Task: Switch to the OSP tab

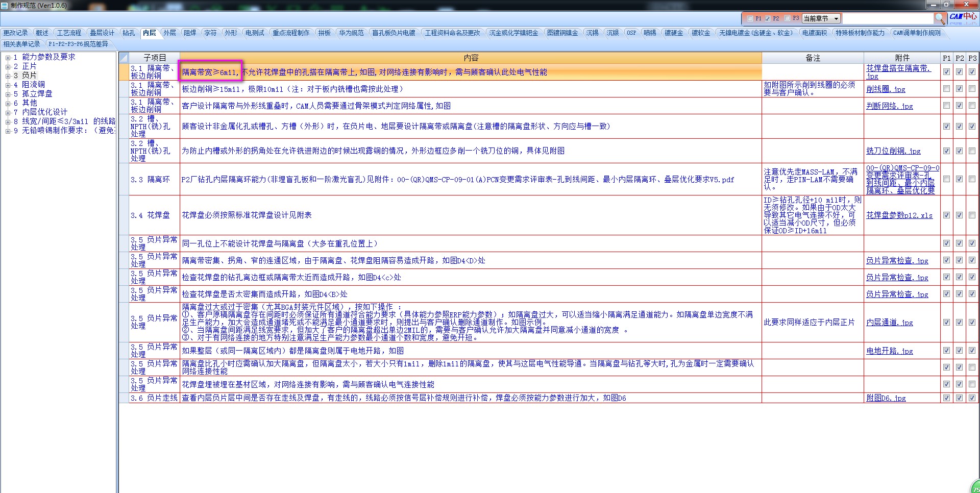Action: [x=631, y=33]
